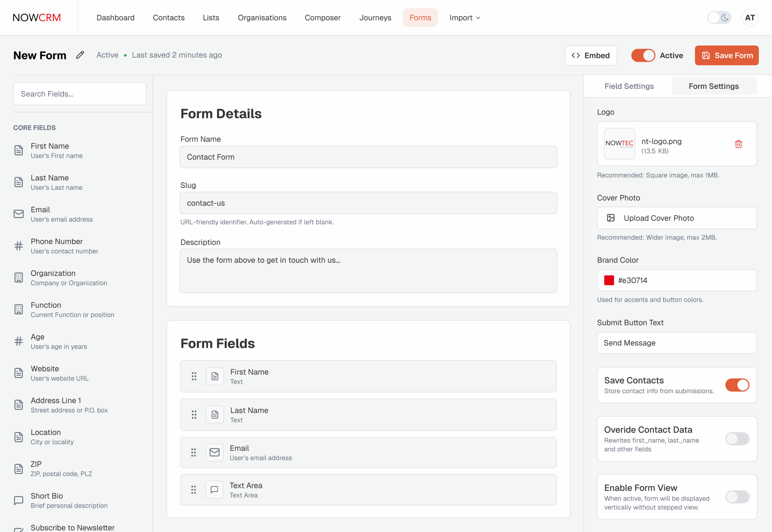The width and height of the screenshot is (772, 532).
Task: Click the pencil icon next to New Form
Action: (80, 55)
